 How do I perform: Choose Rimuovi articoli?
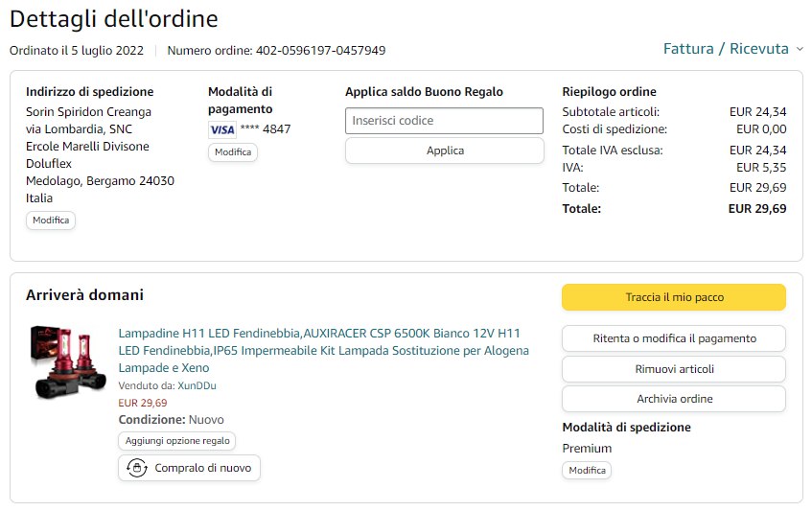pyautogui.click(x=674, y=369)
